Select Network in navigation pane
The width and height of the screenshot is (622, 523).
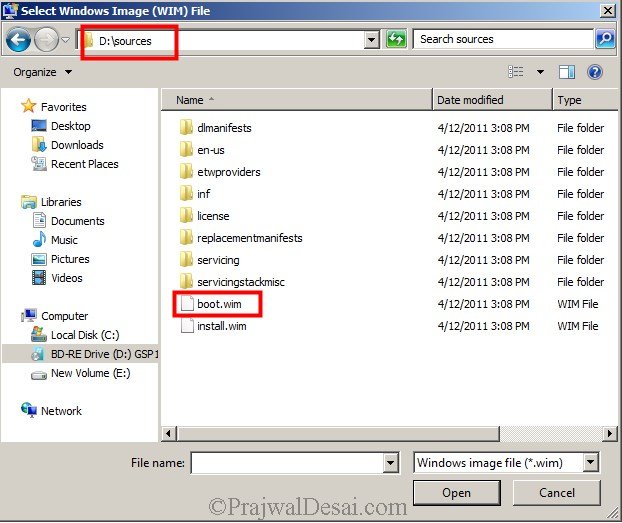click(x=61, y=411)
